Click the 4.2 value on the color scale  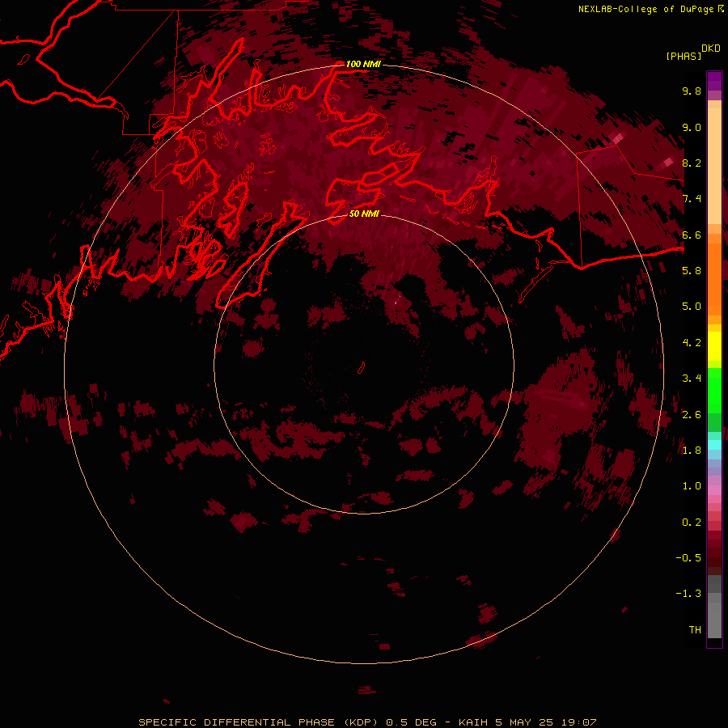[692, 342]
